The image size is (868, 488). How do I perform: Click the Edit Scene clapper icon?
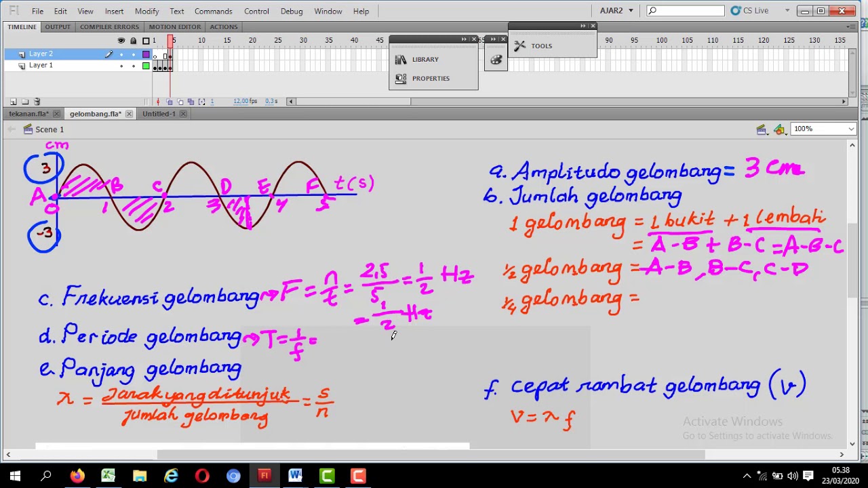762,129
